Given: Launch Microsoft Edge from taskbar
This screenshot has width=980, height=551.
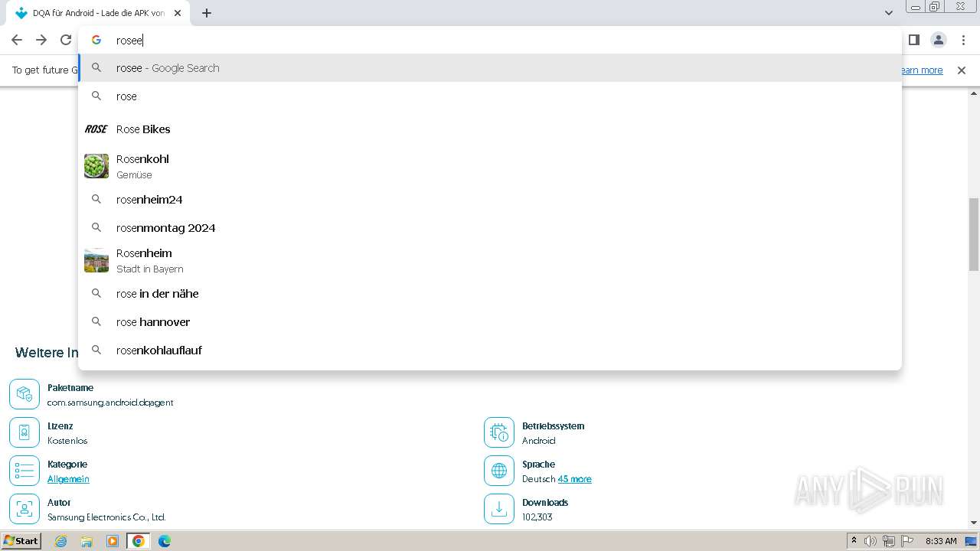Looking at the screenshot, I should [x=164, y=541].
